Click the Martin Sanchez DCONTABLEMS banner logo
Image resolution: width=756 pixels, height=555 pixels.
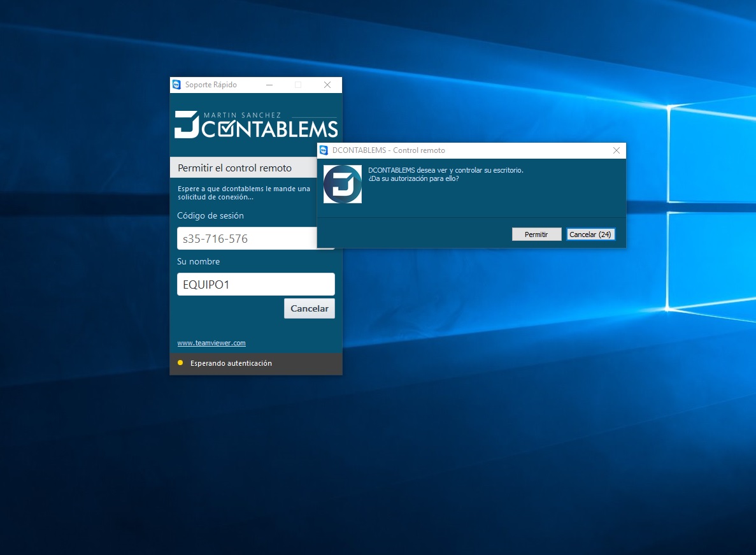click(256, 125)
